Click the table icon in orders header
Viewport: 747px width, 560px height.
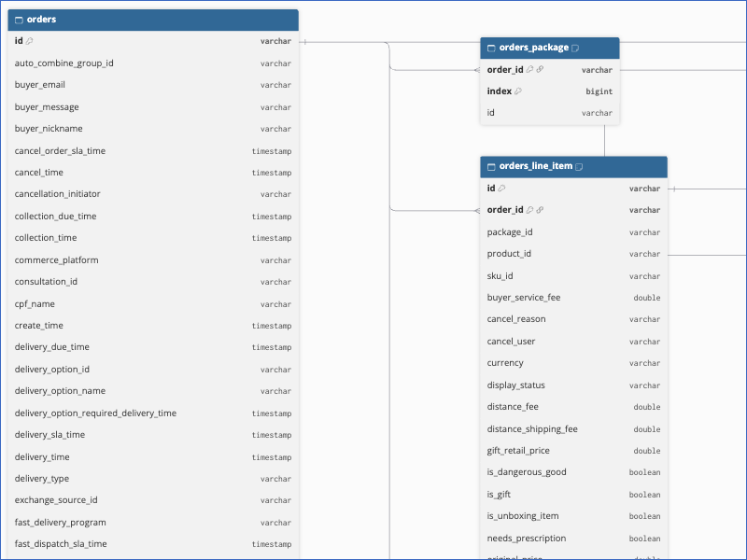point(19,20)
